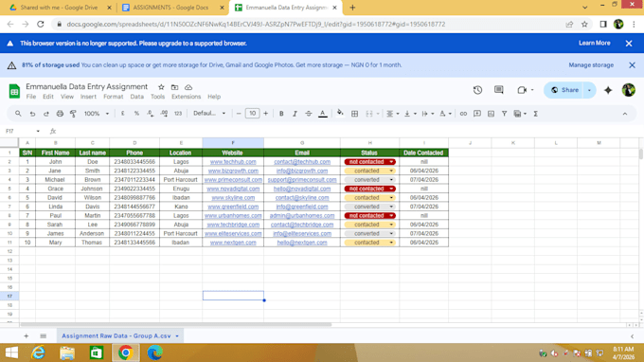Dismiss the storage warning banner
The width and height of the screenshot is (644, 362).
coord(632,65)
